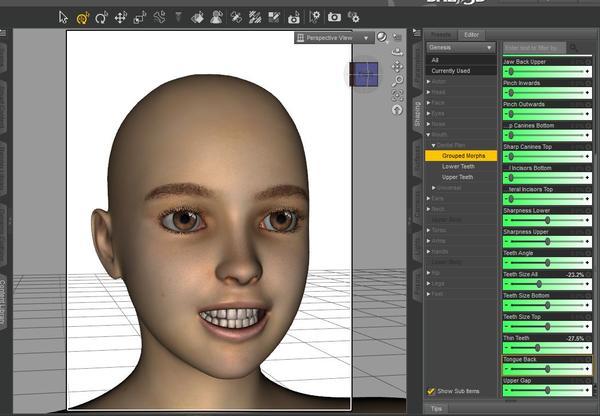Screen dimensions: 600x416
Task: Open the Presets tab
Action: [x=441, y=35]
